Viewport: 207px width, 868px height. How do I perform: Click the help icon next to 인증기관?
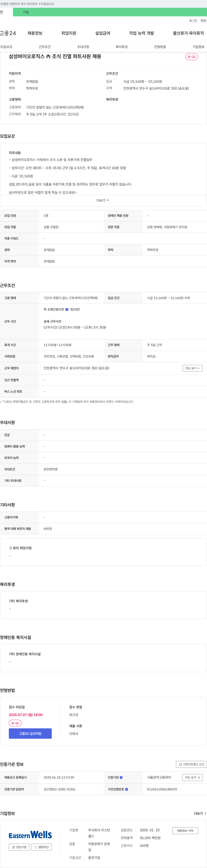click(x=121, y=778)
